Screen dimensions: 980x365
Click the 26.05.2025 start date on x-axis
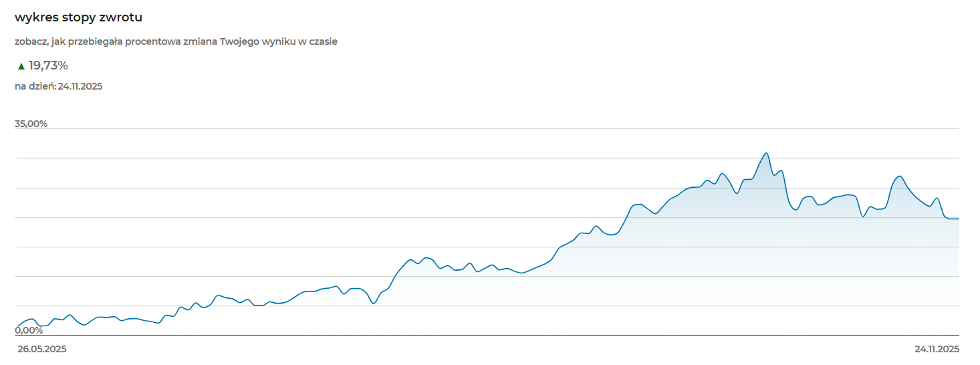click(42, 349)
